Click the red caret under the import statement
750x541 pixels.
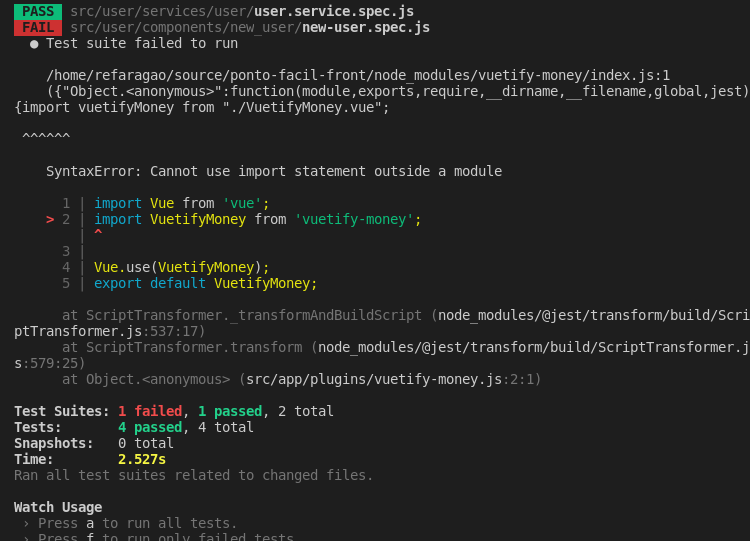pyautogui.click(x=98, y=232)
